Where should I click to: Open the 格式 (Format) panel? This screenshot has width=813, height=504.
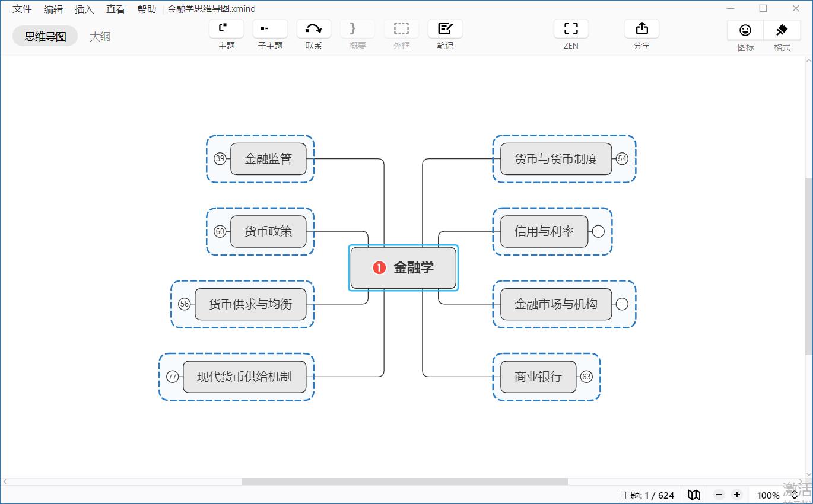click(782, 30)
